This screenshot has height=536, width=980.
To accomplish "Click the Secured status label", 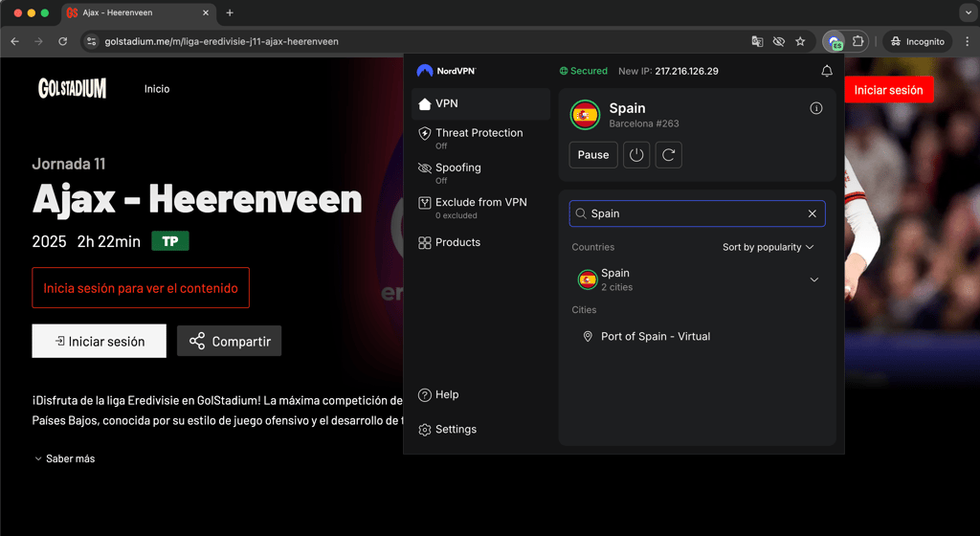I will [x=583, y=71].
